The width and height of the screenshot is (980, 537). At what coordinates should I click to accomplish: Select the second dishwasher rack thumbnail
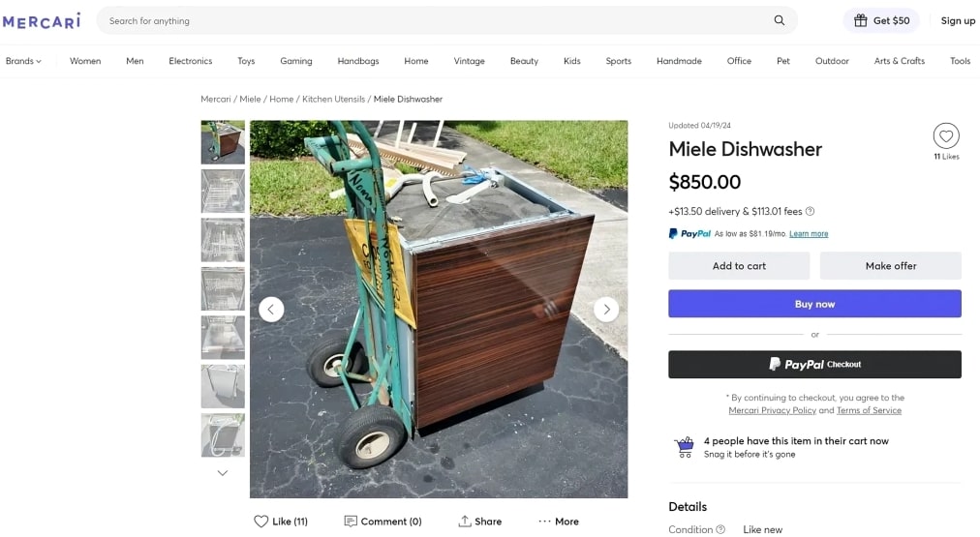click(x=223, y=240)
